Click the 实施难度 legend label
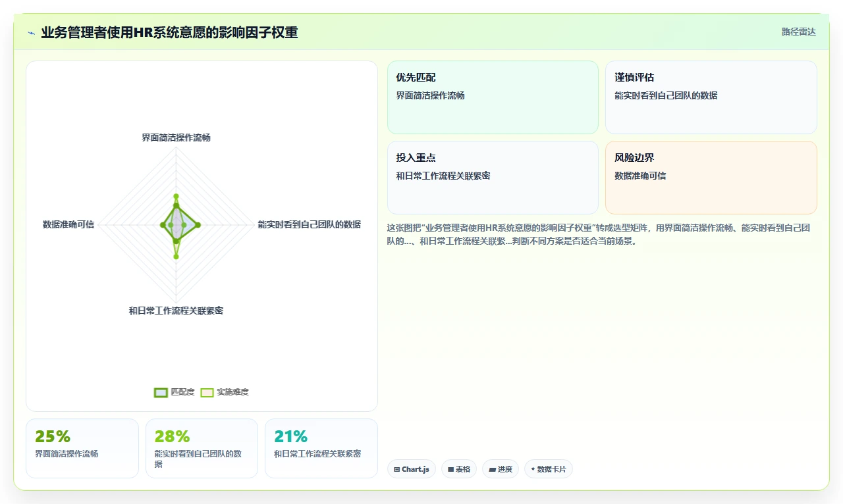Screen dimensions: 843x504 [x=232, y=392]
